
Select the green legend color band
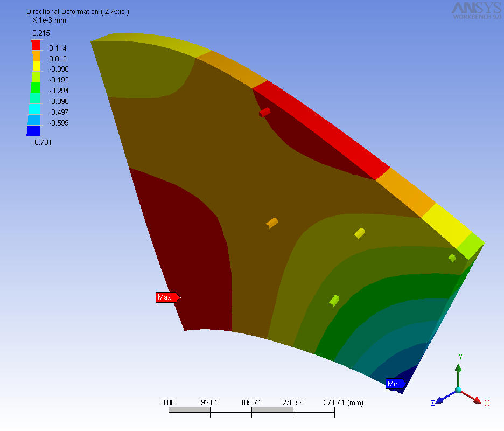36,88
